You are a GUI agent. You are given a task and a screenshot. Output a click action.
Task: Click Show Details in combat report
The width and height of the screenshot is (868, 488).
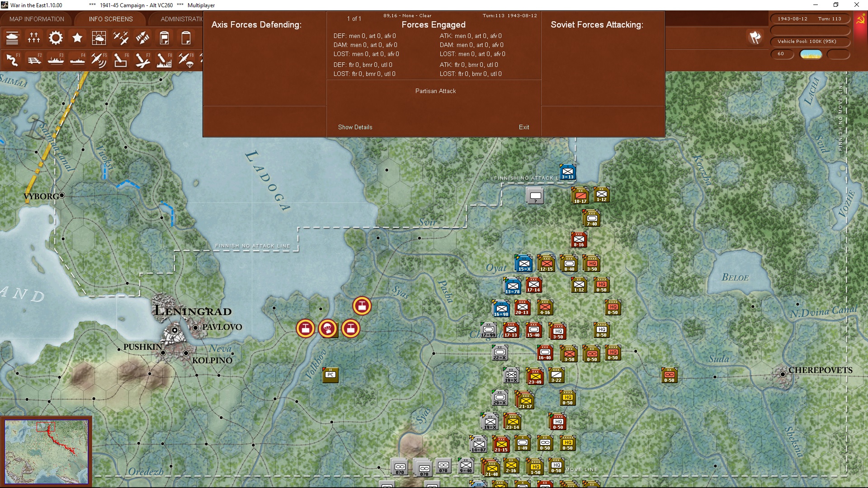pos(355,127)
